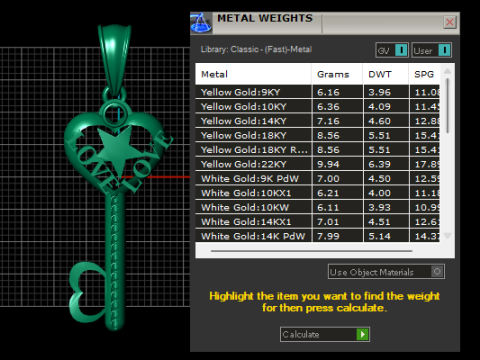Viewport: 480px width, 360px height.
Task: Click the Metal Weights scale icon
Action: tap(201, 23)
